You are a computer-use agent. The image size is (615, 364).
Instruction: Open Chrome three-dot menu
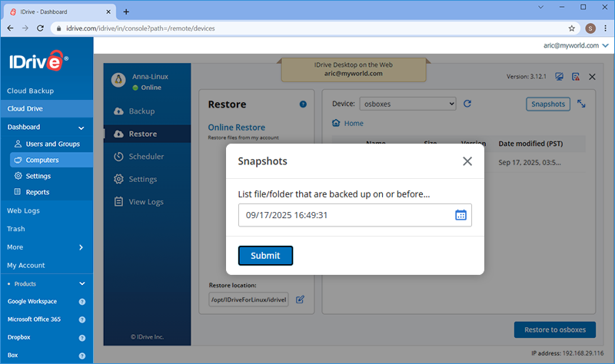(x=605, y=28)
